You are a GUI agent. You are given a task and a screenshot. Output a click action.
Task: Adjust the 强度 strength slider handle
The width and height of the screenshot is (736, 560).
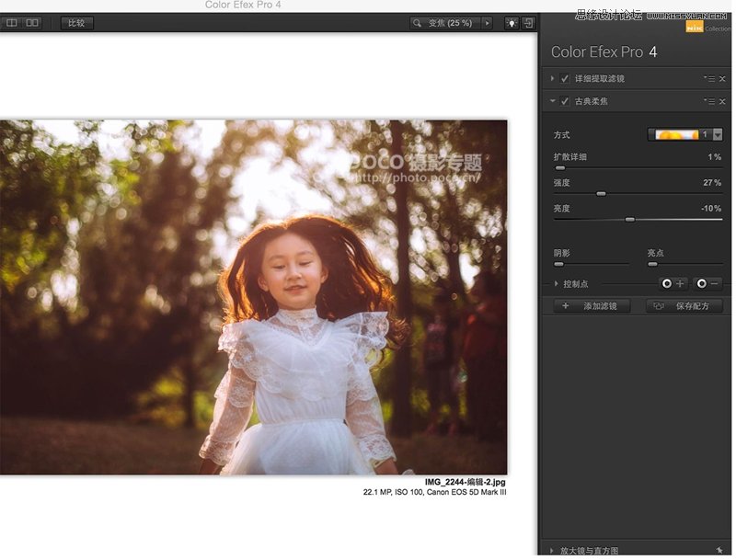coord(601,194)
